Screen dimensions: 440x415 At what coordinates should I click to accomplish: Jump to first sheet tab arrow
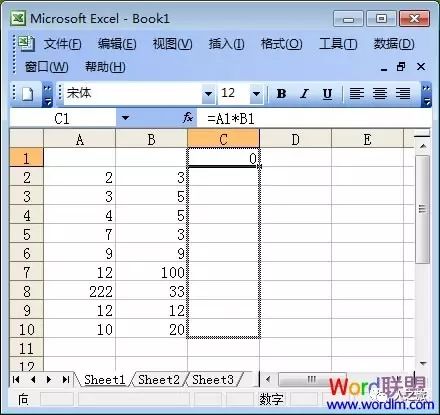click(16, 380)
